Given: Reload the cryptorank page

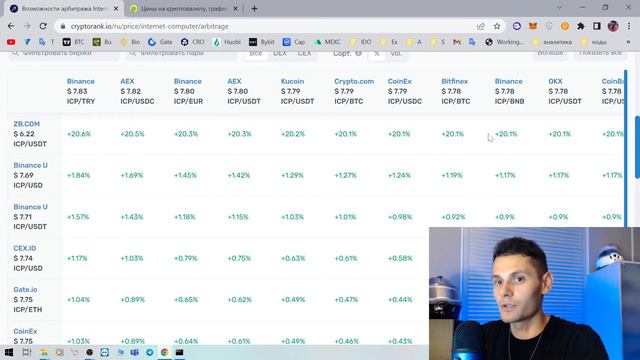Looking at the screenshot, I should (43, 26).
